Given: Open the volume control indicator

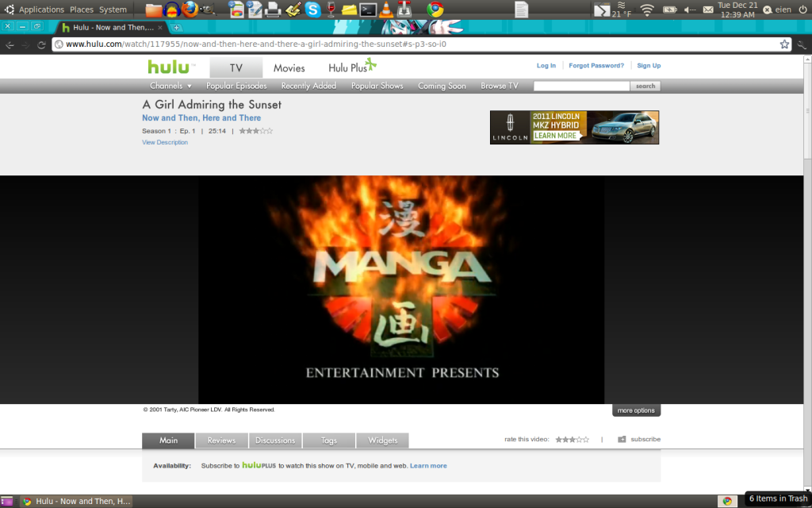Looking at the screenshot, I should (689, 10).
